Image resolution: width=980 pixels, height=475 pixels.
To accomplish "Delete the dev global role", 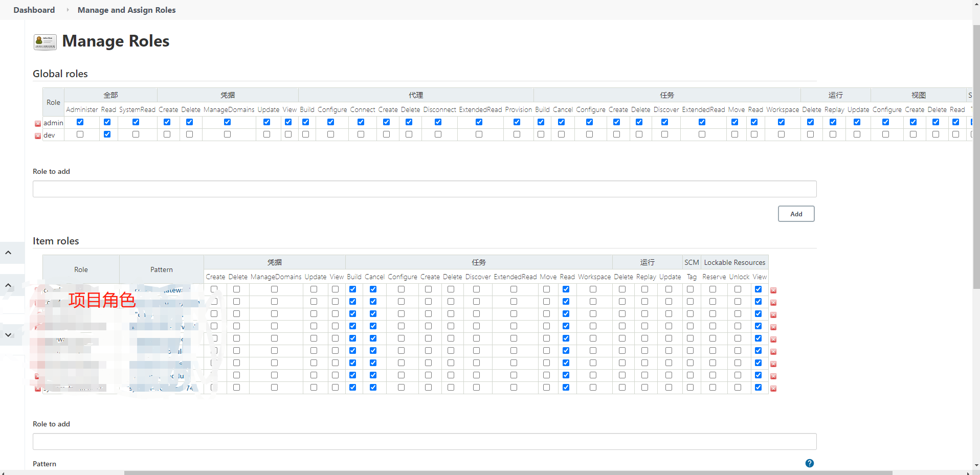I will click(38, 136).
